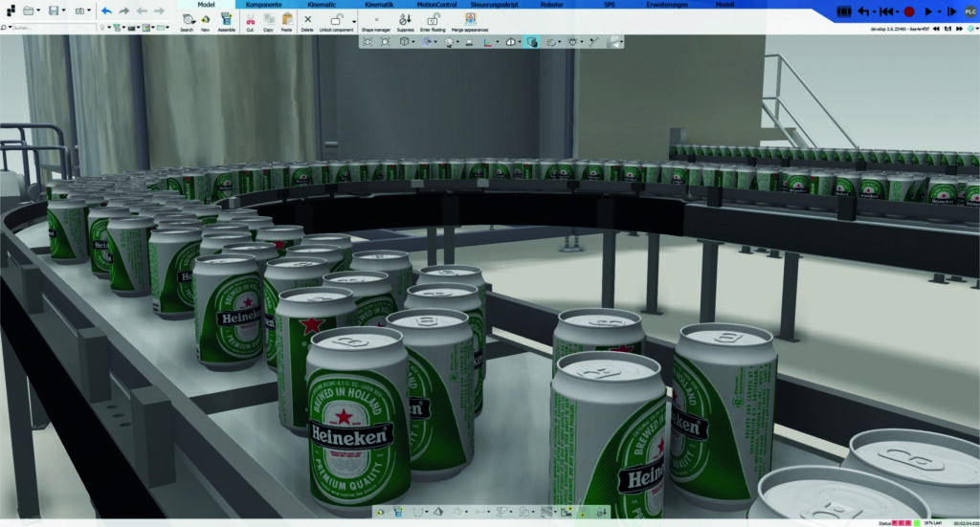Toggle the PLC connection button

point(970,11)
